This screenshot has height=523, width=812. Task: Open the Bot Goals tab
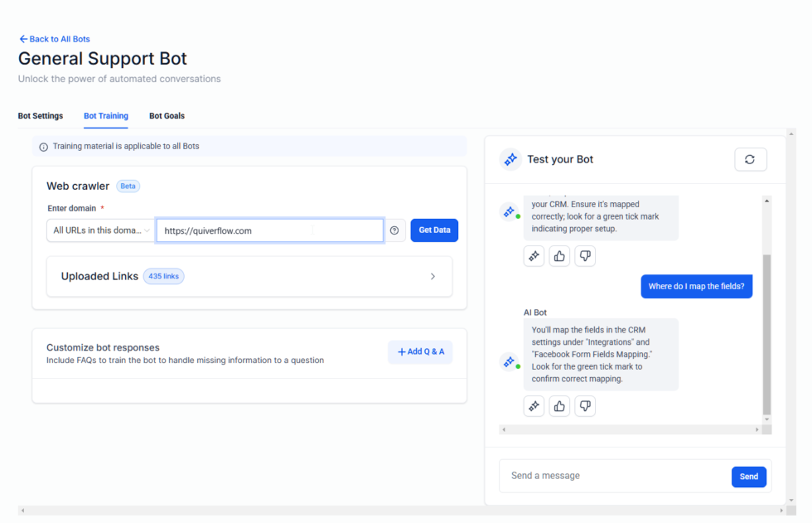point(167,116)
